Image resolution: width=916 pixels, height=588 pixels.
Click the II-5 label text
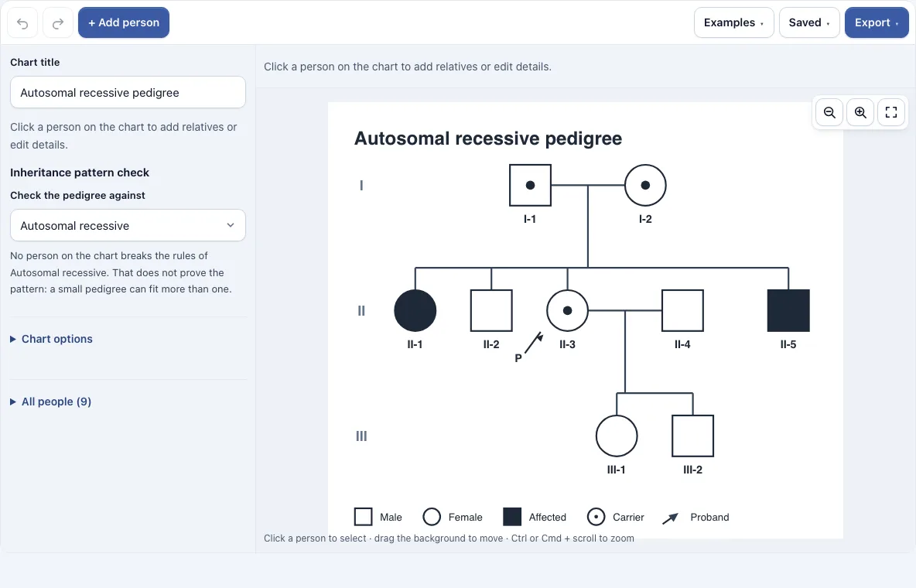(788, 344)
